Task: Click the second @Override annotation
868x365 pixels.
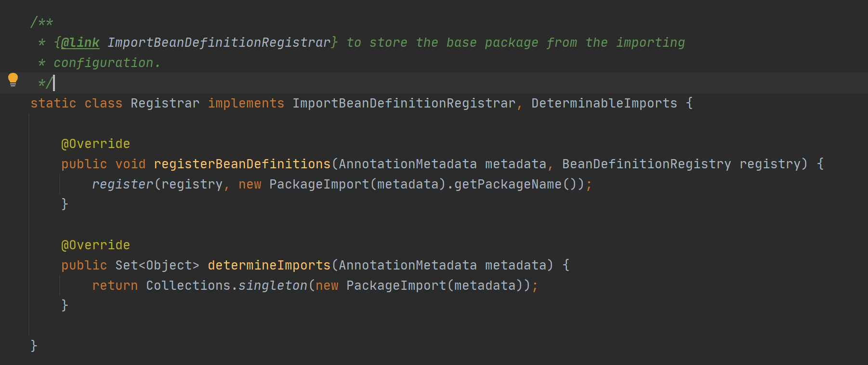Action: (95, 245)
